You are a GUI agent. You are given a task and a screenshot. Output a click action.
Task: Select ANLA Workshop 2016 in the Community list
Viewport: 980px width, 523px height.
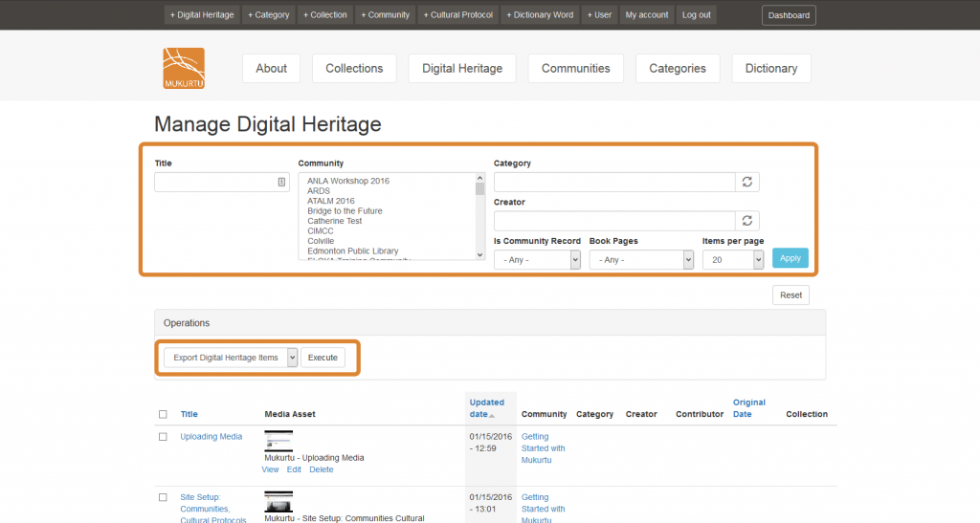[348, 181]
